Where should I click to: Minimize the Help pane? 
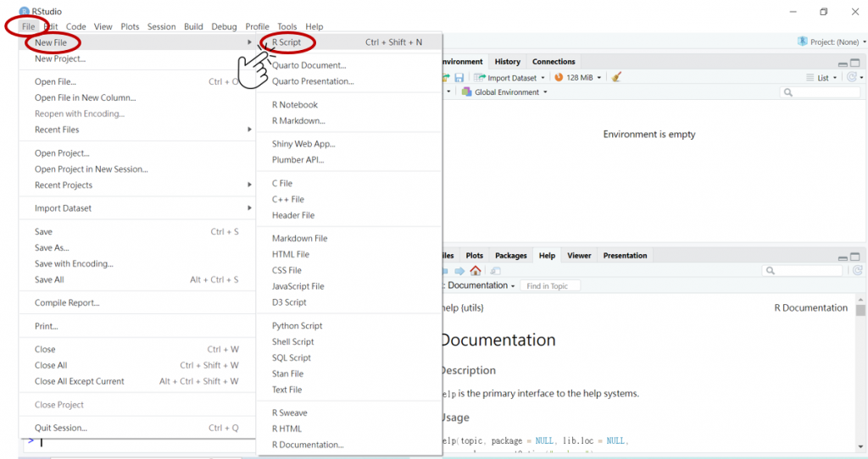pyautogui.click(x=843, y=257)
